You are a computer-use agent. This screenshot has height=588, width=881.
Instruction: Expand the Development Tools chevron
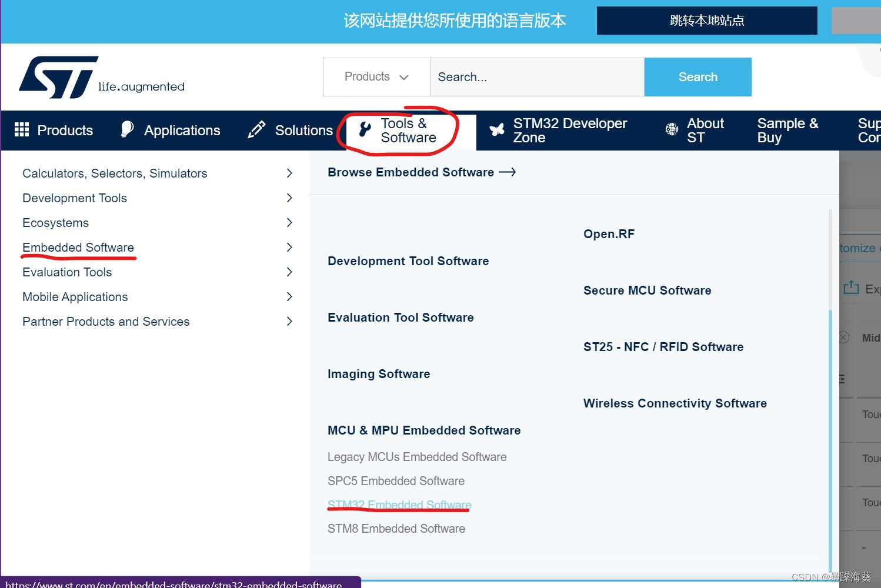tap(289, 198)
